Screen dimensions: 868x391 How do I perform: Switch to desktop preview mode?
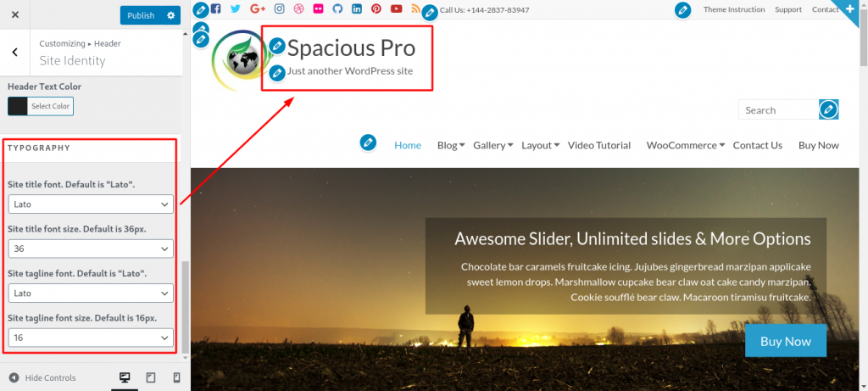coord(125,377)
